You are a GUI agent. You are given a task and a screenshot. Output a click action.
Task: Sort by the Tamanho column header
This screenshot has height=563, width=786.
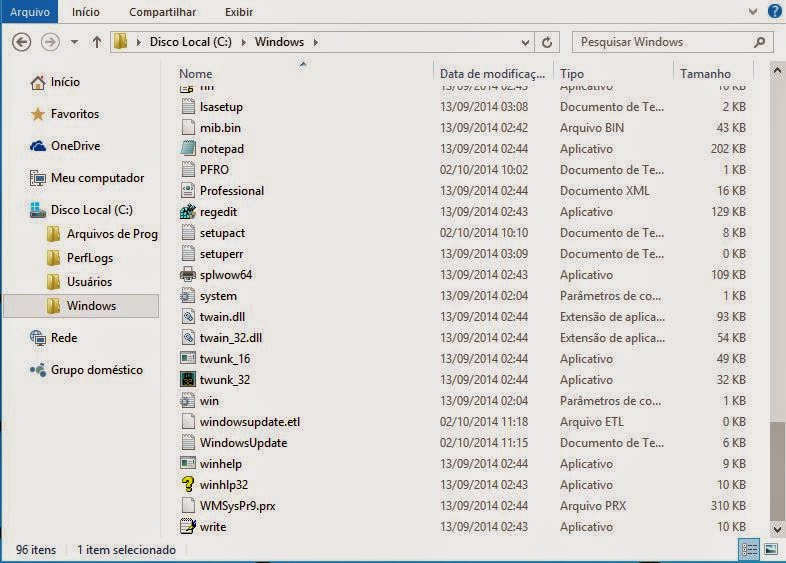(705, 74)
